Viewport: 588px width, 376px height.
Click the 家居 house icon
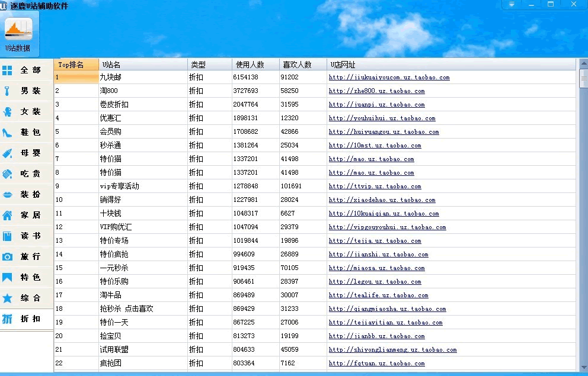[x=7, y=216]
